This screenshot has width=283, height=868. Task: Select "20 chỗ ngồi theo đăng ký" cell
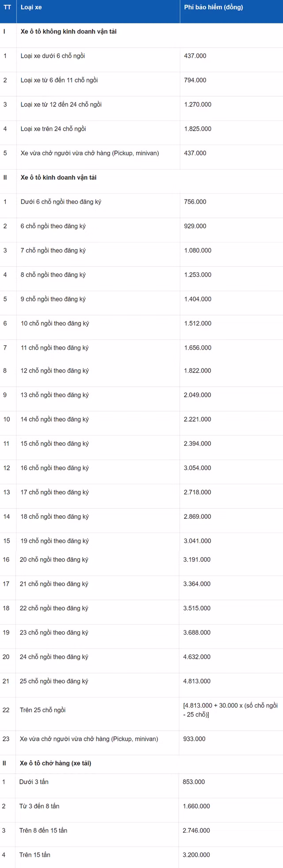point(54,559)
